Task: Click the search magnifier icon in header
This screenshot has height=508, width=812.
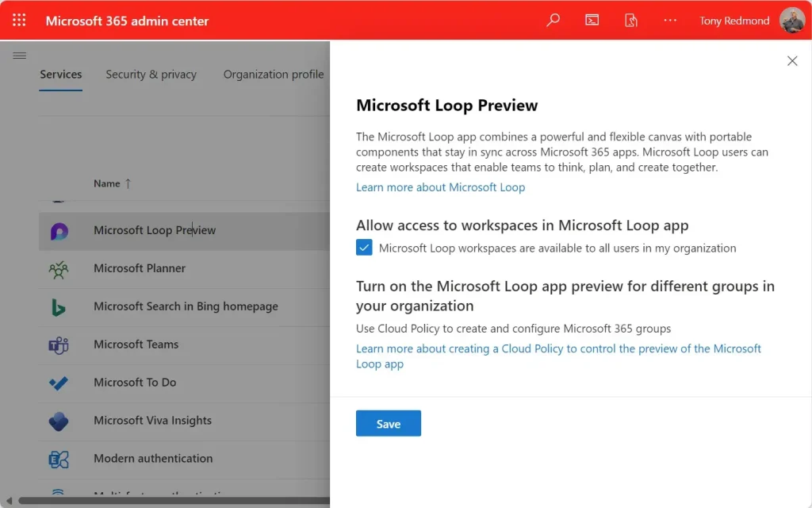Action: point(553,21)
